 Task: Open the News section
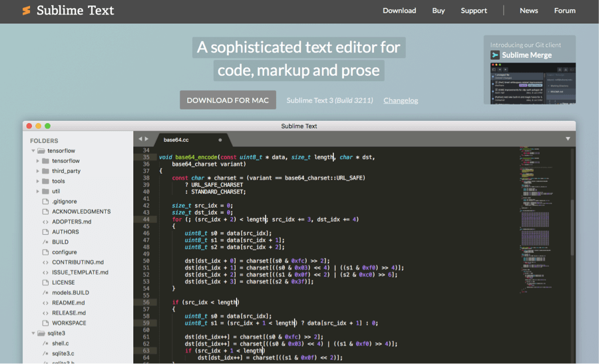click(x=528, y=11)
